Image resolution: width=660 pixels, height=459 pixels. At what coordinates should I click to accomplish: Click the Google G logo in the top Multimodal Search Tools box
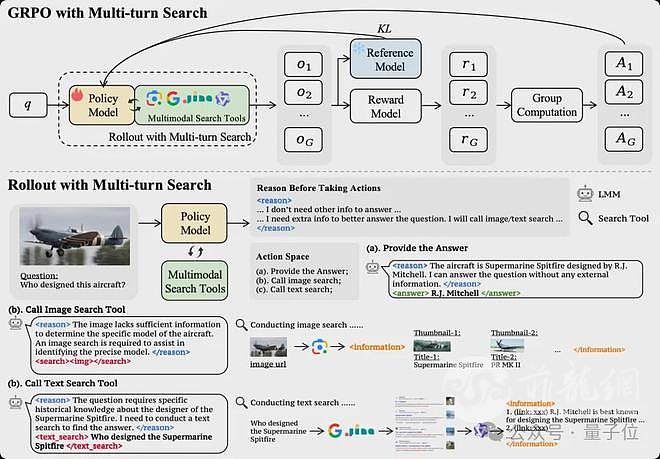(173, 99)
